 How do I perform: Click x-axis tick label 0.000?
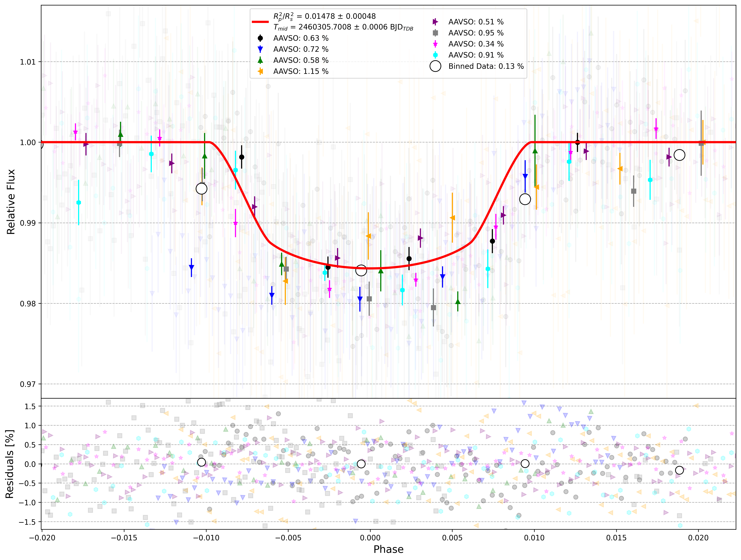pyautogui.click(x=370, y=538)
